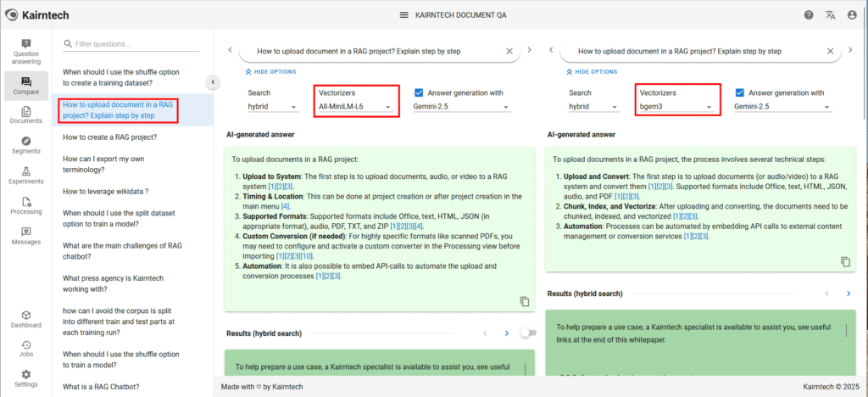Uncheck right Answer generation with checkbox
The width and height of the screenshot is (868, 397).
tap(740, 92)
